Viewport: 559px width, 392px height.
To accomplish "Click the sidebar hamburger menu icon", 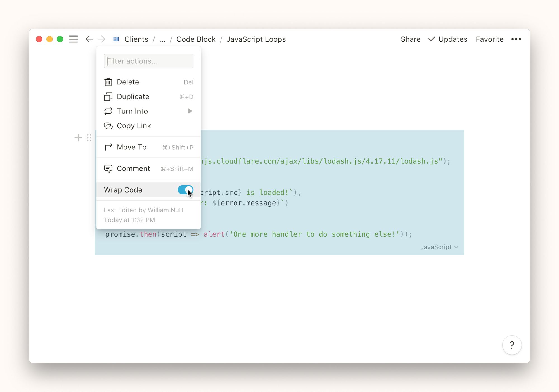I will (74, 39).
